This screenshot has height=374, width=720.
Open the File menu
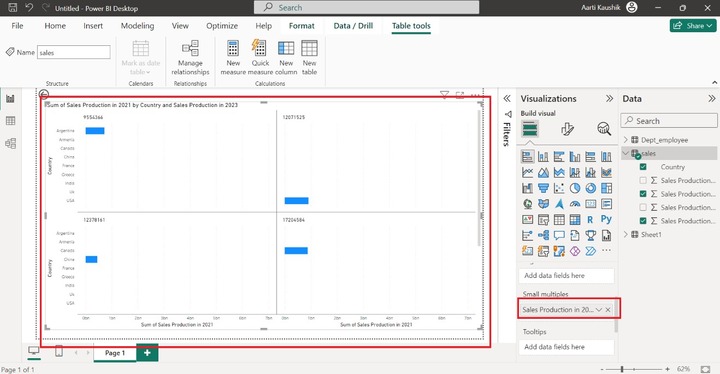pyautogui.click(x=17, y=26)
